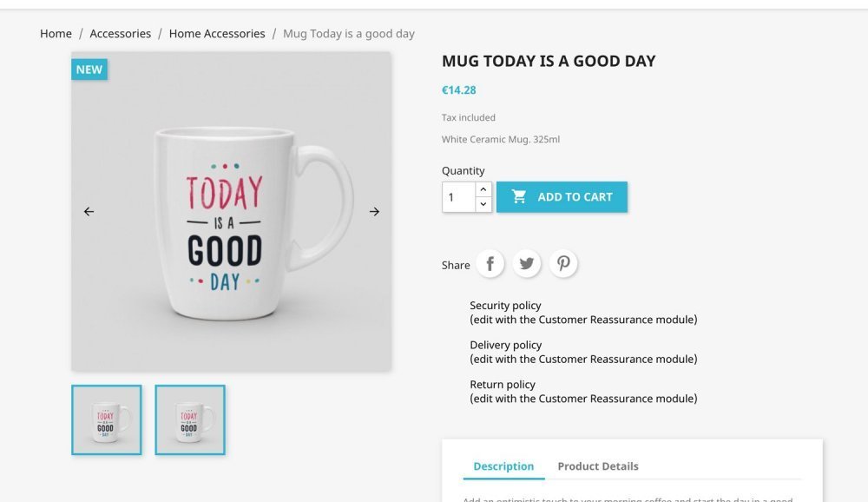Go to Home breadcrumb link
The image size is (868, 502).
(x=56, y=34)
